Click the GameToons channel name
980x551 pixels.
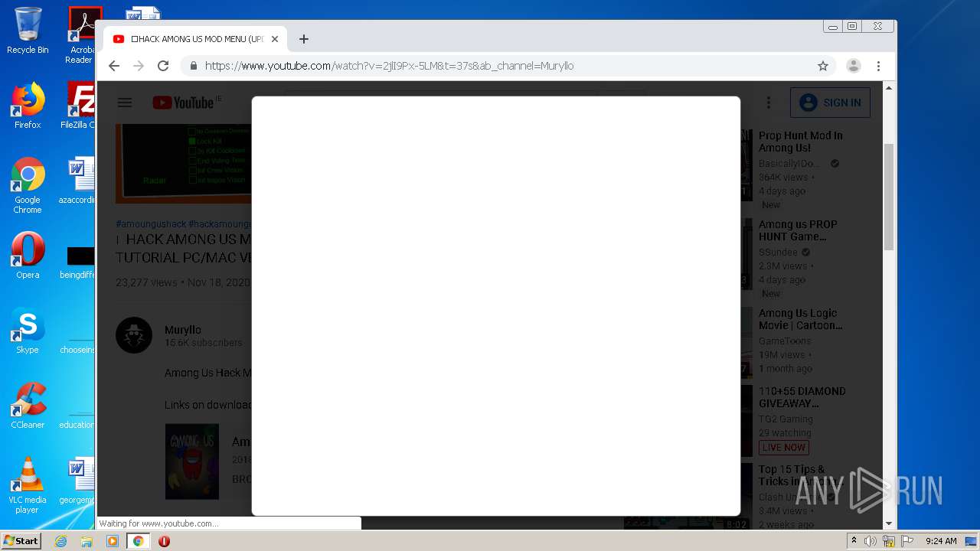tap(785, 341)
